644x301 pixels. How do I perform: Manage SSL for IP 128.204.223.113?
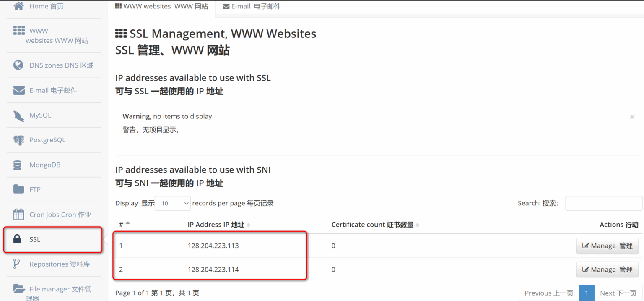[x=607, y=246]
